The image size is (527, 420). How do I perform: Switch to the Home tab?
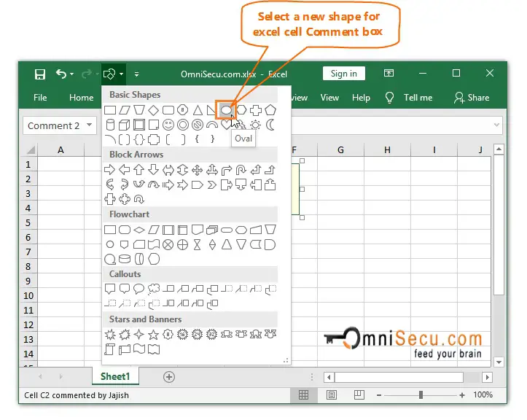(x=82, y=98)
